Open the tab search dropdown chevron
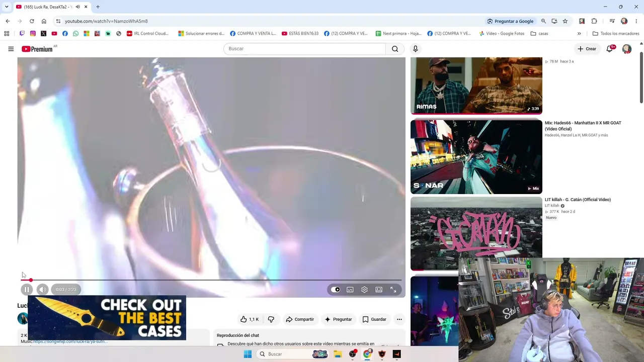Viewport: 644px width, 362px height. pyautogui.click(x=7, y=7)
